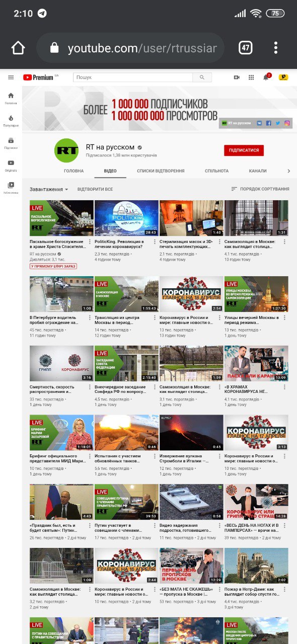Open the VK link on the banner
The width and height of the screenshot is (297, 644).
tap(260, 123)
